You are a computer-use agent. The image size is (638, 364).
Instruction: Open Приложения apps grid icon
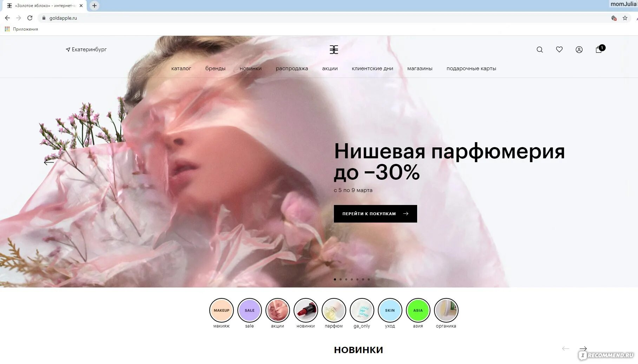(x=7, y=29)
